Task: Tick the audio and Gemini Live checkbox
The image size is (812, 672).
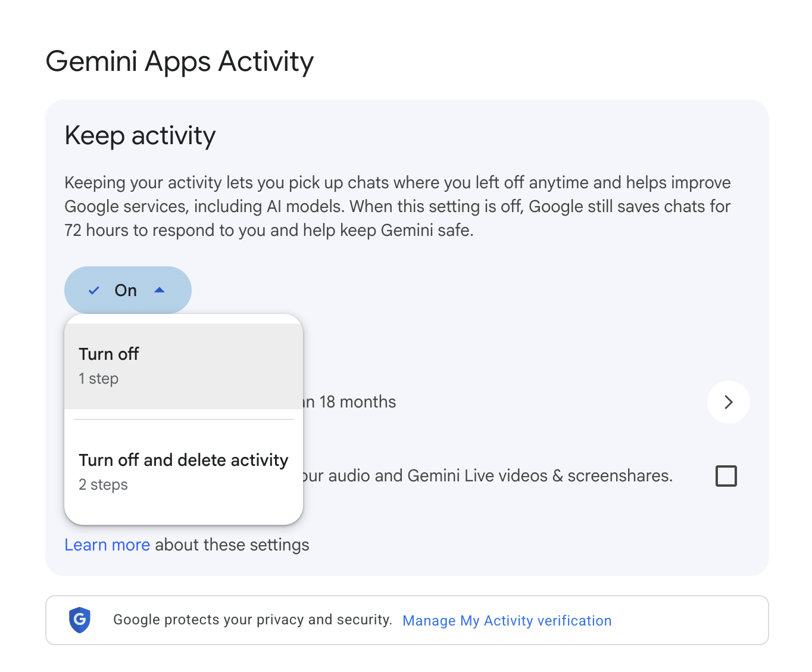Action: [726, 476]
